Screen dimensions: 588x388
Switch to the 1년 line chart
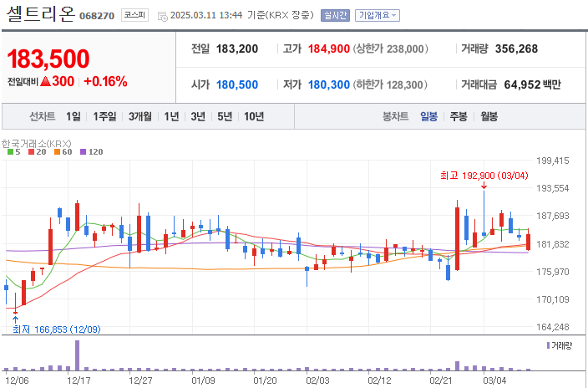click(x=171, y=116)
